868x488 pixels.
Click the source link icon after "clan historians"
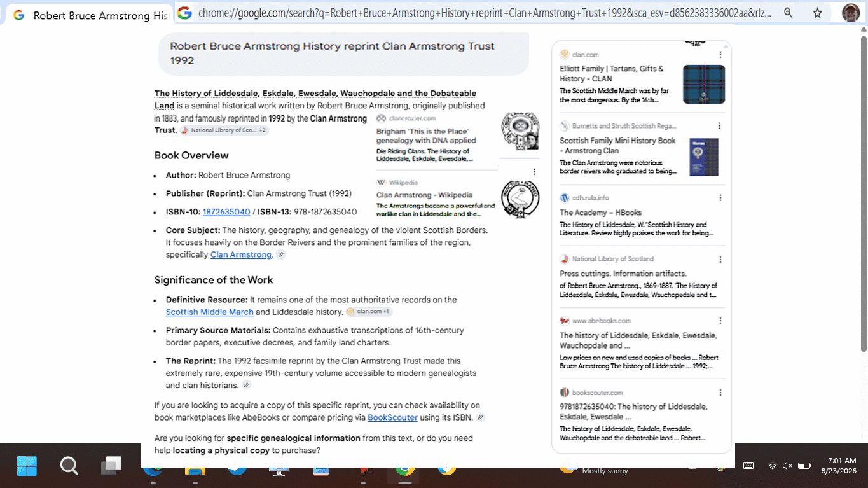click(247, 386)
